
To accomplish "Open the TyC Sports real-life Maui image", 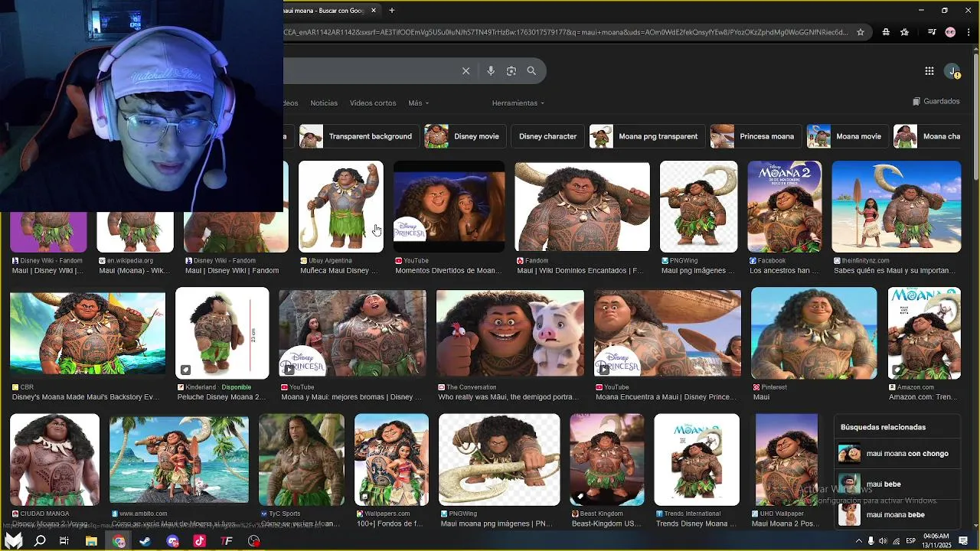I will coord(302,460).
